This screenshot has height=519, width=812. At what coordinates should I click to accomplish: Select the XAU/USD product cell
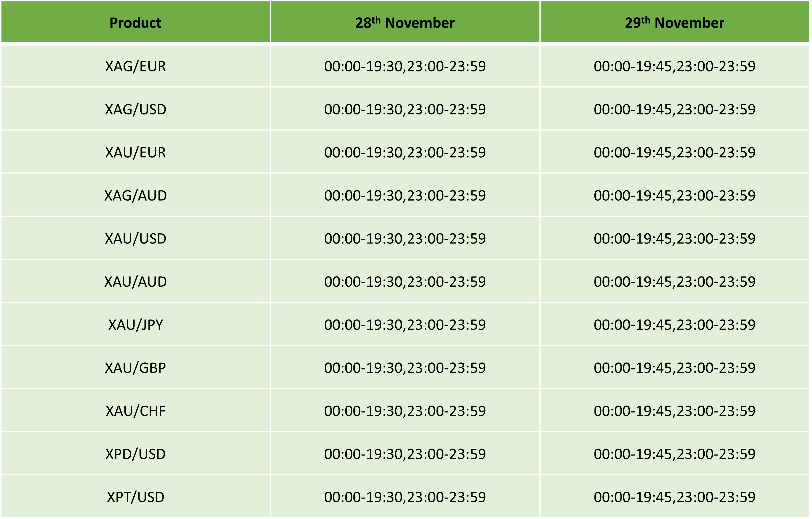coord(135,239)
